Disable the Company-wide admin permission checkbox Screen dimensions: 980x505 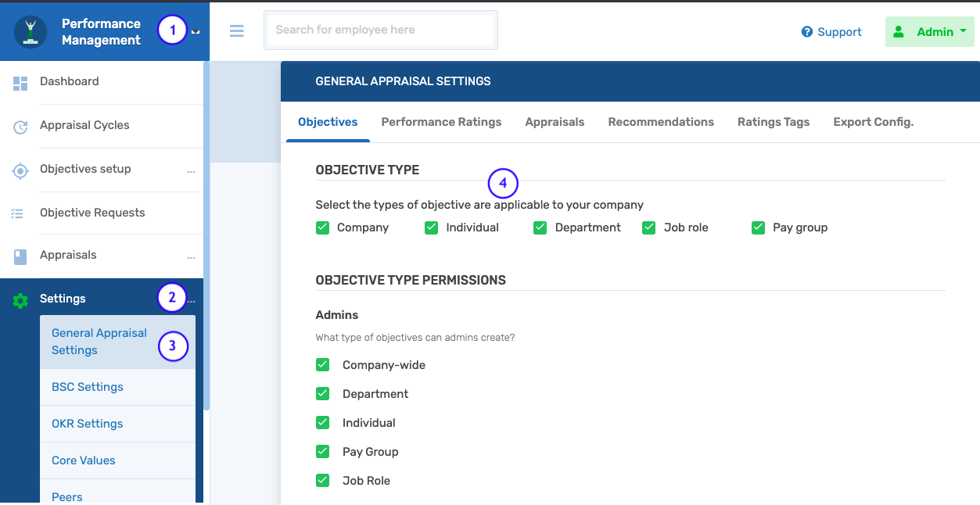[322, 364]
